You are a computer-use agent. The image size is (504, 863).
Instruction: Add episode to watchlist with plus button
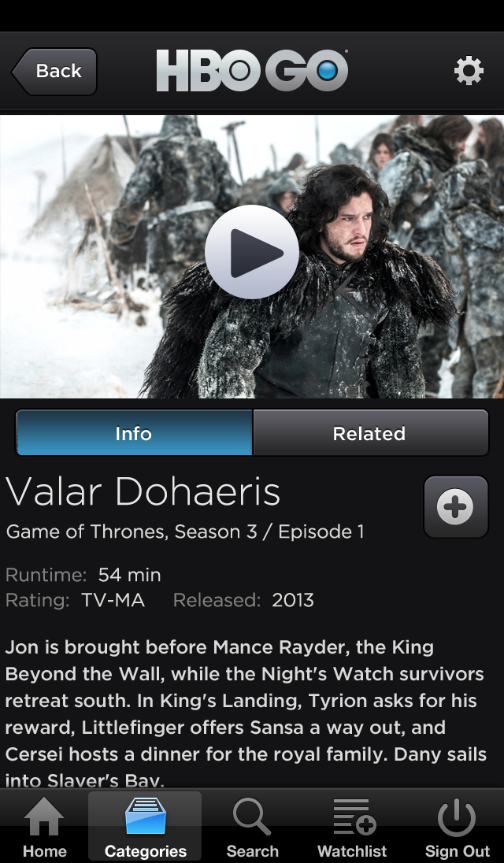pos(456,506)
